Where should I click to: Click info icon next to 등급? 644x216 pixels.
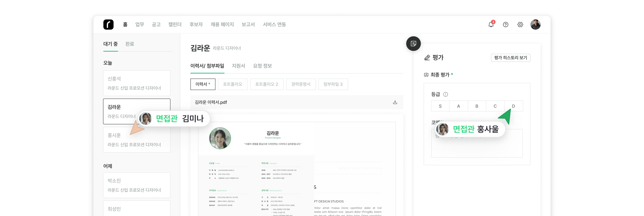(445, 94)
